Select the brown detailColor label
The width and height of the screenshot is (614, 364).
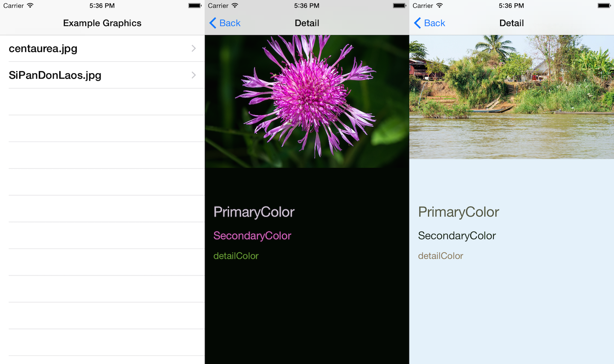pos(440,256)
